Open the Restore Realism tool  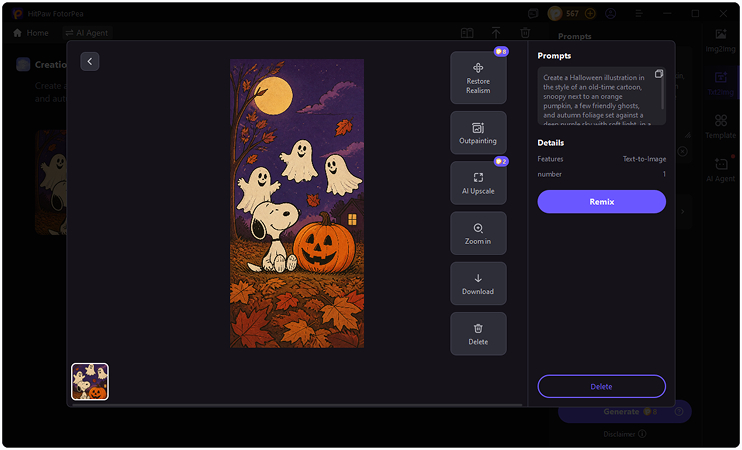pyautogui.click(x=478, y=78)
